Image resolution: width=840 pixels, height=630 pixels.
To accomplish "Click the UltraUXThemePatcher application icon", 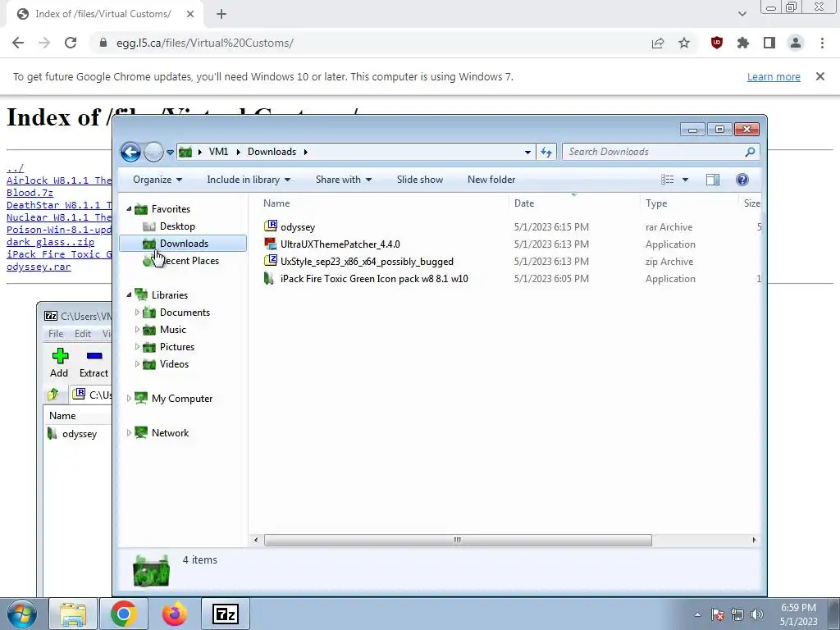I will pyautogui.click(x=271, y=244).
